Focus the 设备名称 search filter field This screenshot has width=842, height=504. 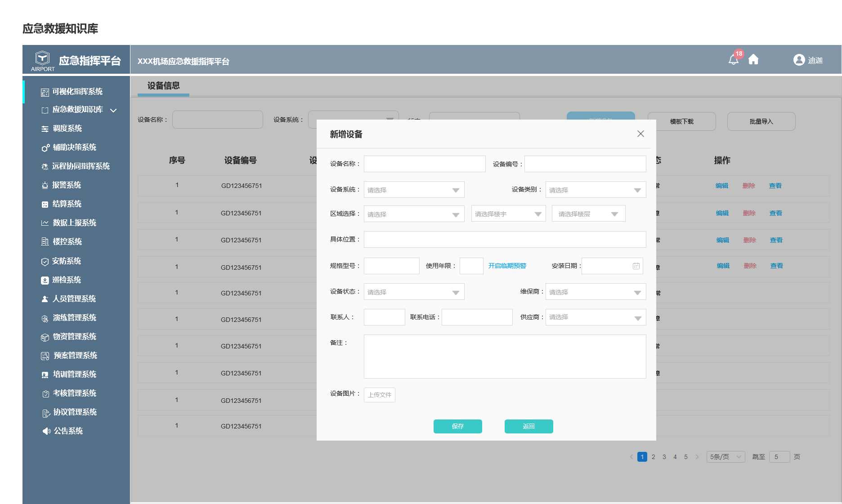(218, 120)
